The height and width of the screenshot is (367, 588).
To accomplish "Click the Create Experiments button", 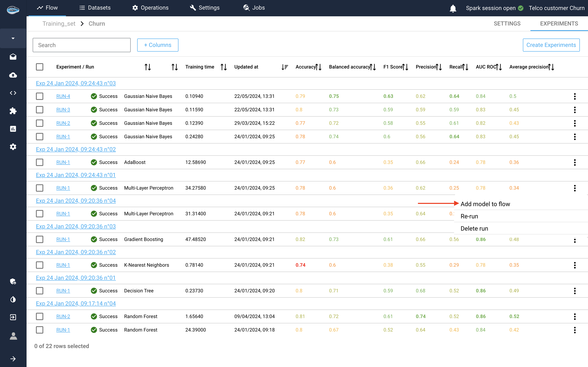I will 551,45.
